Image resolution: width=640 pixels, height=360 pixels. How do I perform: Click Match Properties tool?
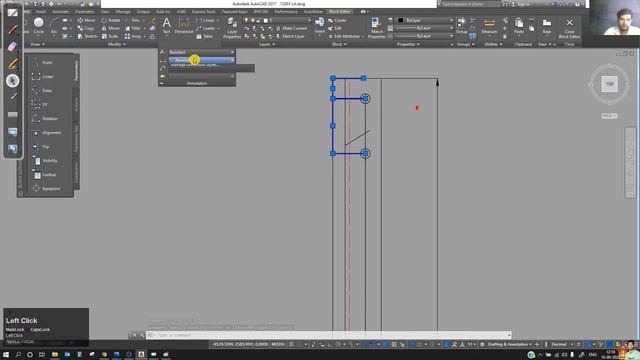click(x=376, y=28)
